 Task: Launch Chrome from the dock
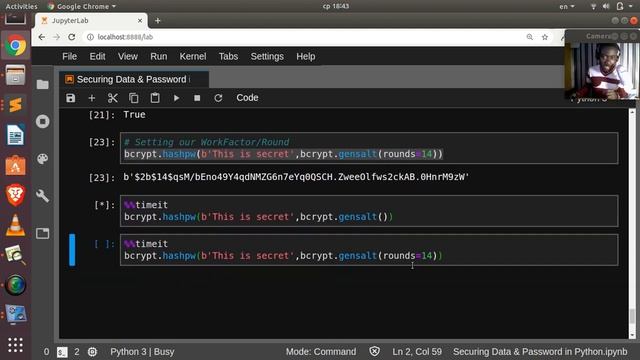[x=16, y=46]
